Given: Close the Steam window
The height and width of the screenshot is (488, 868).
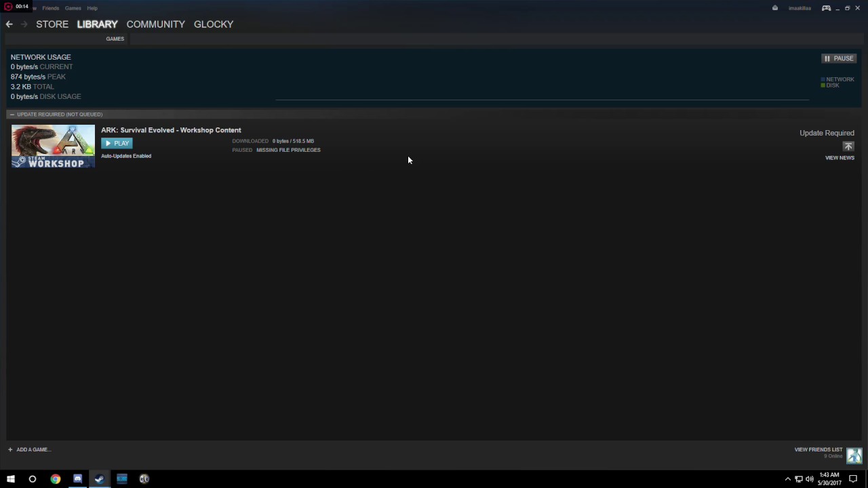Looking at the screenshot, I should 857,8.
